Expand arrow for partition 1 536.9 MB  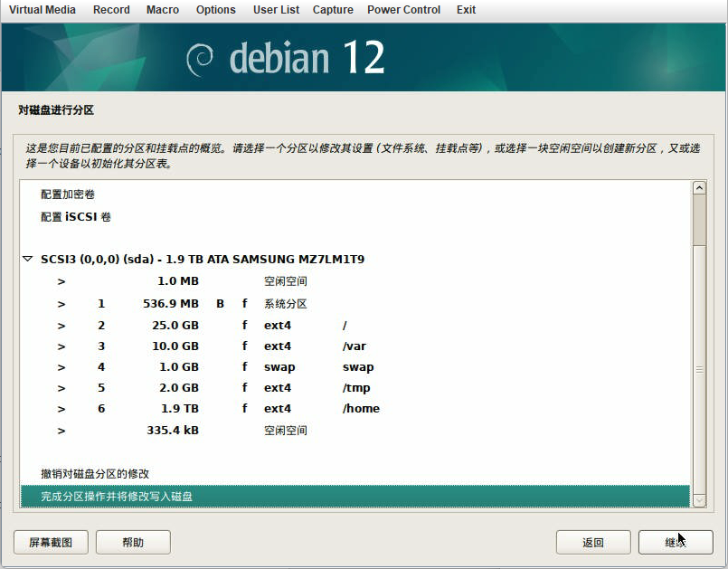click(x=61, y=304)
